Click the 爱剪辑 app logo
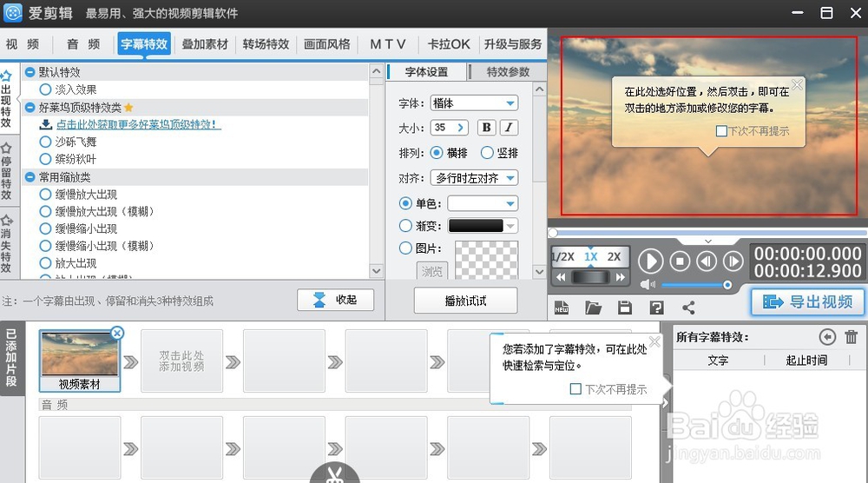 13,13
